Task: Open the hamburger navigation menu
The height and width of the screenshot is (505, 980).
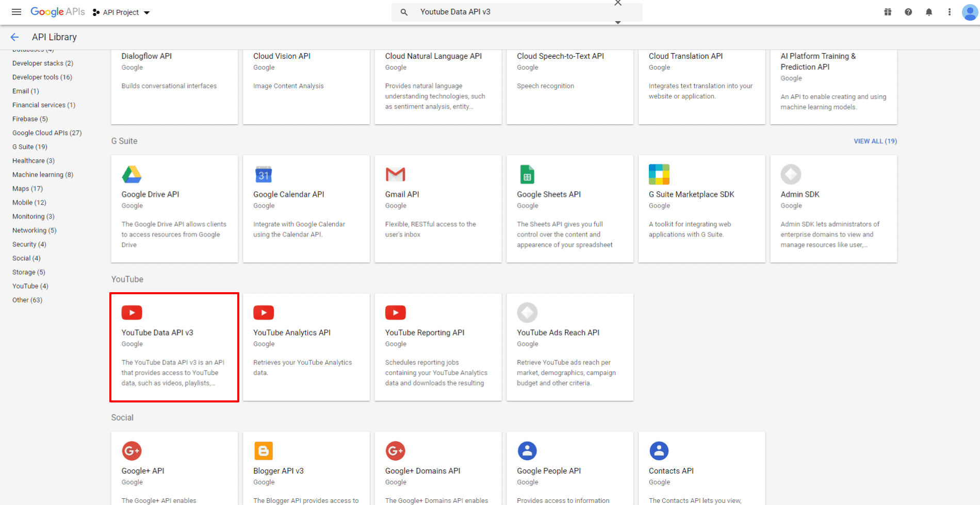Action: 17,12
